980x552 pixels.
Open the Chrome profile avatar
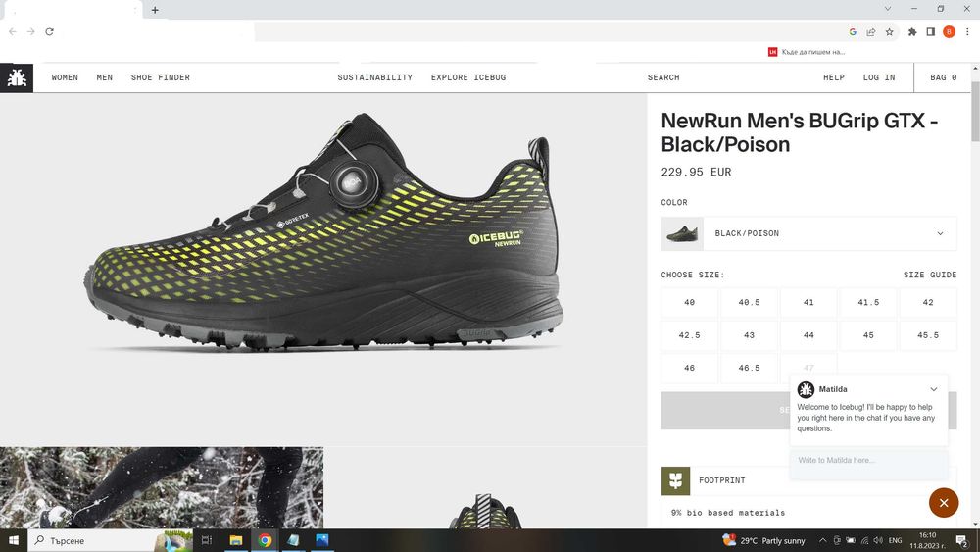[949, 32]
